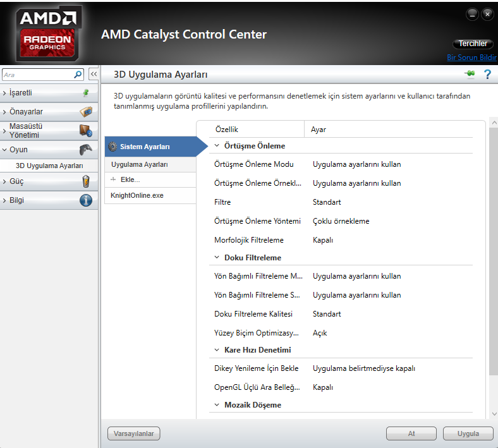Open Yön Bağımlı Filtreleme M... setting value
Image resolution: width=498 pixels, height=448 pixels.
[356, 276]
